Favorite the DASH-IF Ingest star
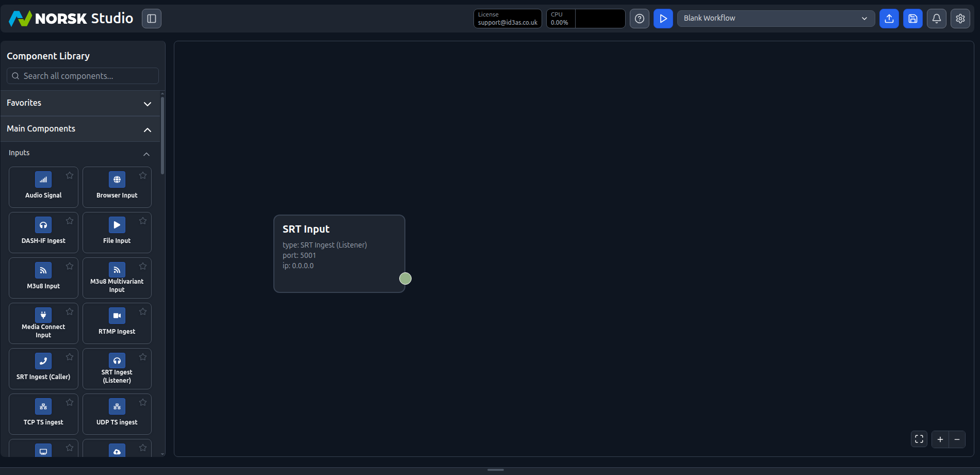 tap(70, 221)
